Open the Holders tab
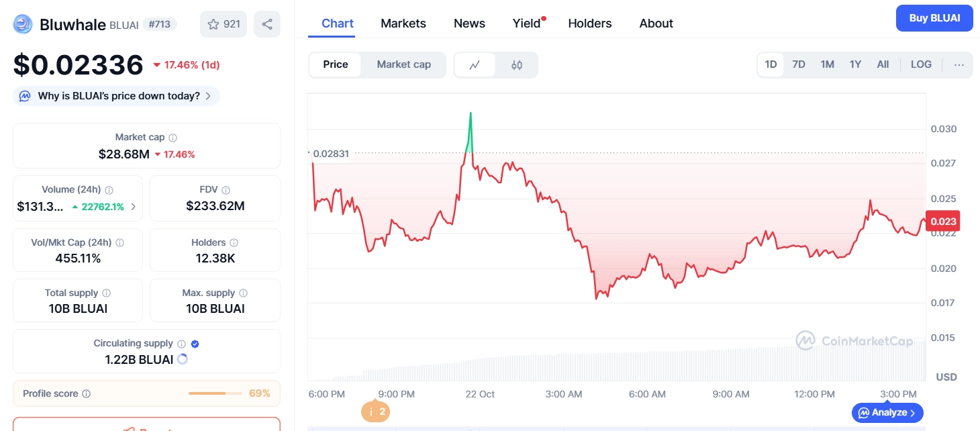 (x=589, y=23)
